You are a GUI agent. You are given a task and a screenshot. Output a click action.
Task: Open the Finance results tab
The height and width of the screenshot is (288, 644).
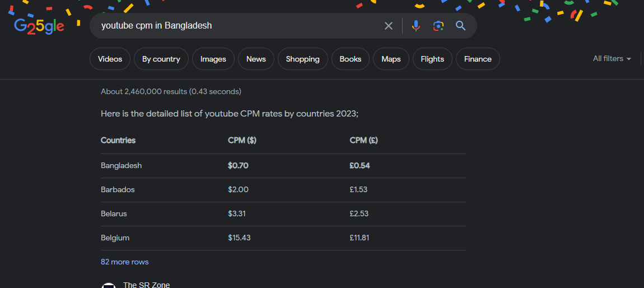coord(478,59)
